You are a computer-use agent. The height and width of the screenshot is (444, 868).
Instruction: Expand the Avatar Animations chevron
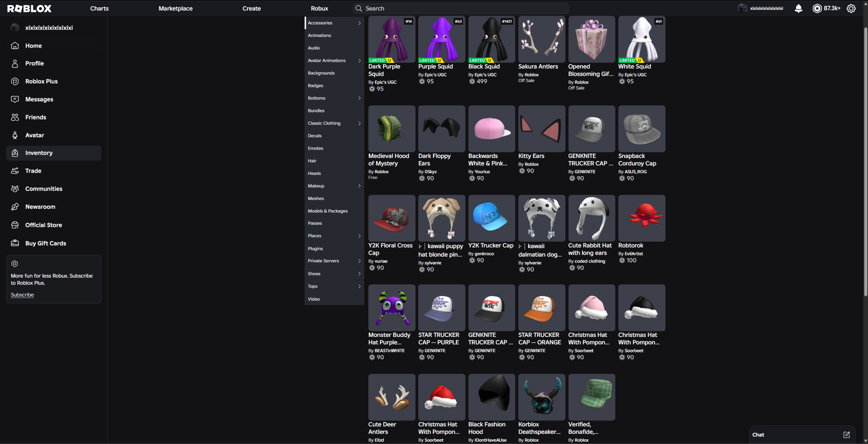pyautogui.click(x=360, y=61)
